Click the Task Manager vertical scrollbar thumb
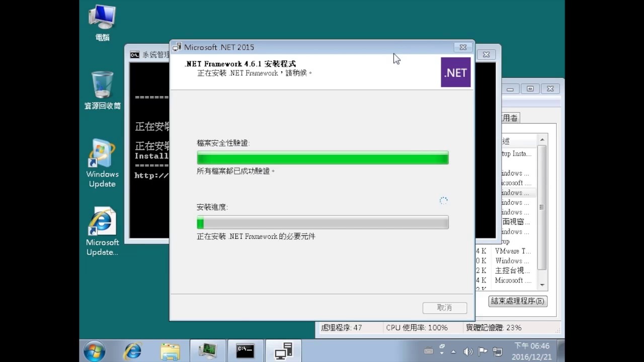The width and height of the screenshot is (644, 362). pyautogui.click(x=542, y=207)
